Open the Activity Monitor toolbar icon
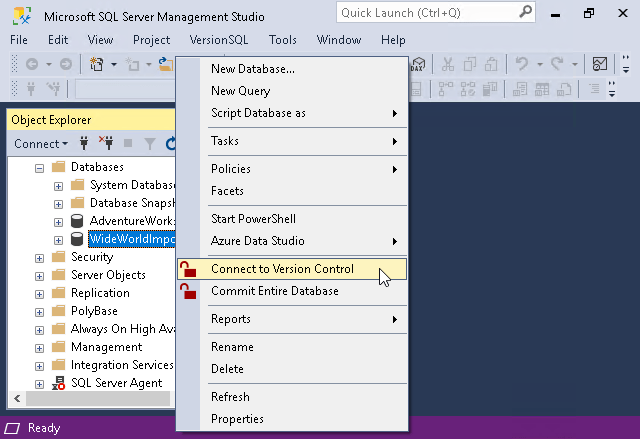640x439 pixels. [x=600, y=64]
